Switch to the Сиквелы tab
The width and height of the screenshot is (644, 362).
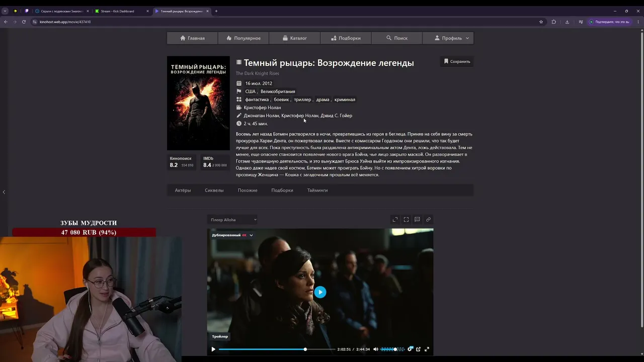click(214, 190)
